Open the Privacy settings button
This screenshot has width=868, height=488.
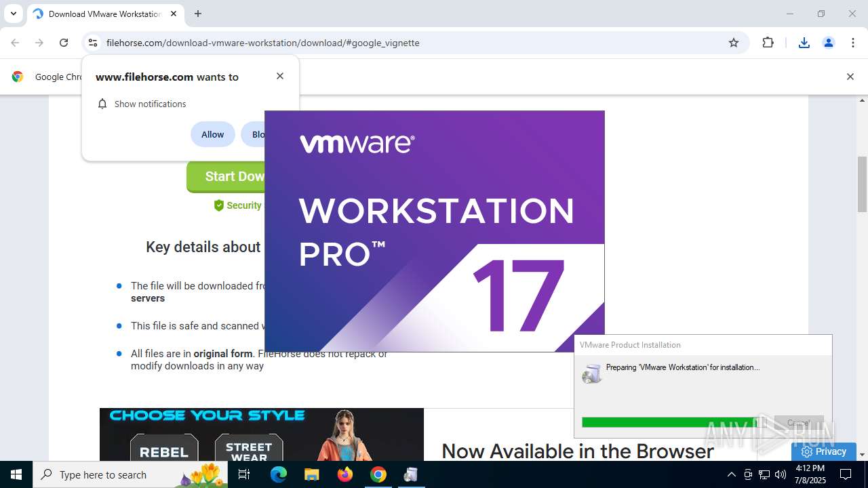click(x=823, y=451)
